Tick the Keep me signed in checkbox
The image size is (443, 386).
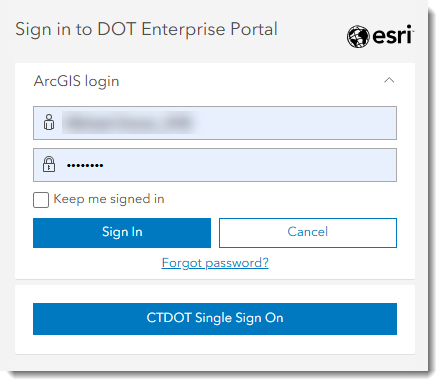click(41, 200)
